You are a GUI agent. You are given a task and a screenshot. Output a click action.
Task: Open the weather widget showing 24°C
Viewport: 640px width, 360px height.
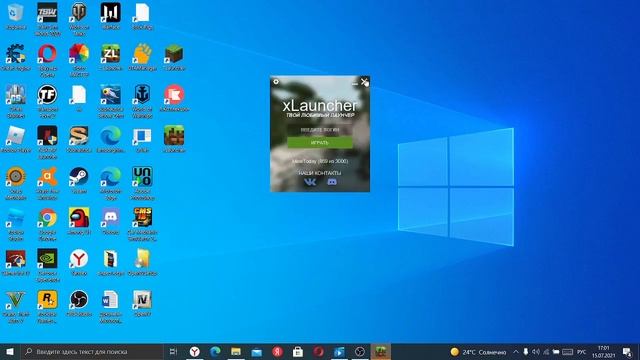tap(478, 352)
